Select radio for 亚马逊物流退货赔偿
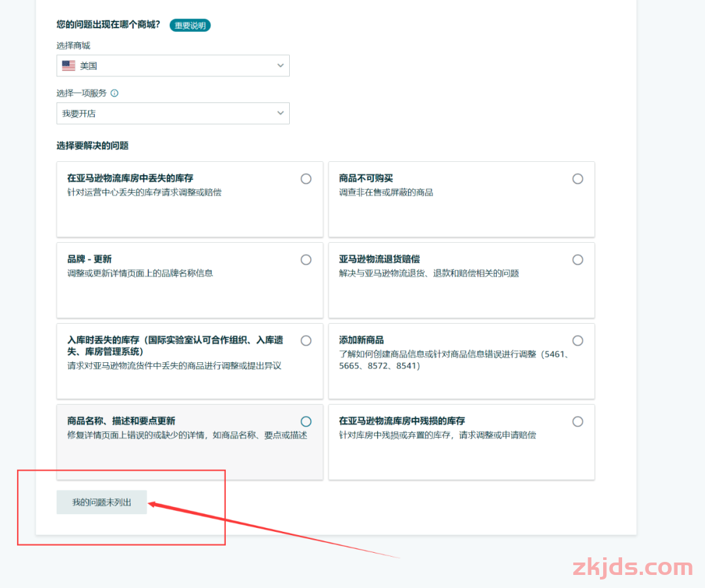 [x=578, y=260]
